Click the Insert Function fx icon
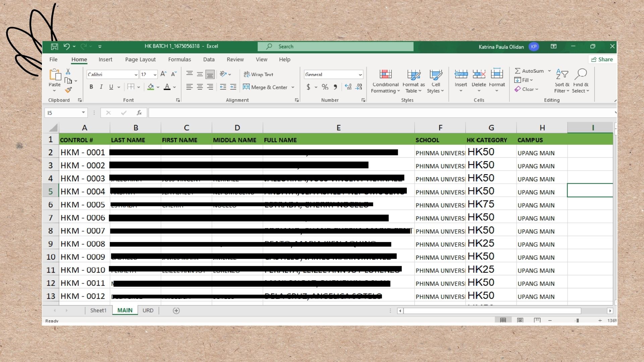Image resolution: width=644 pixels, height=362 pixels. [x=139, y=113]
